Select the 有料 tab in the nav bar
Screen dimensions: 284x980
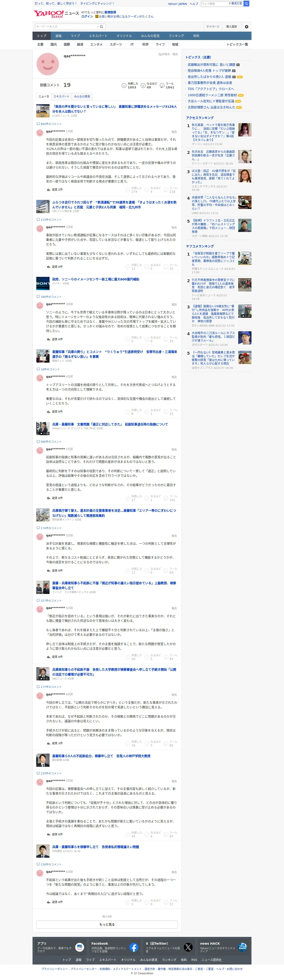(x=196, y=36)
